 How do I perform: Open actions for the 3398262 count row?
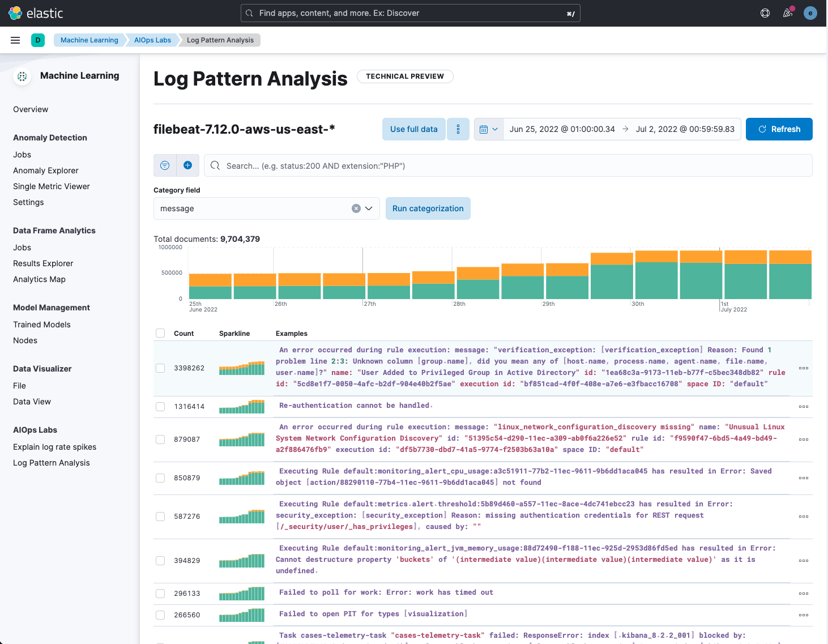[803, 368]
